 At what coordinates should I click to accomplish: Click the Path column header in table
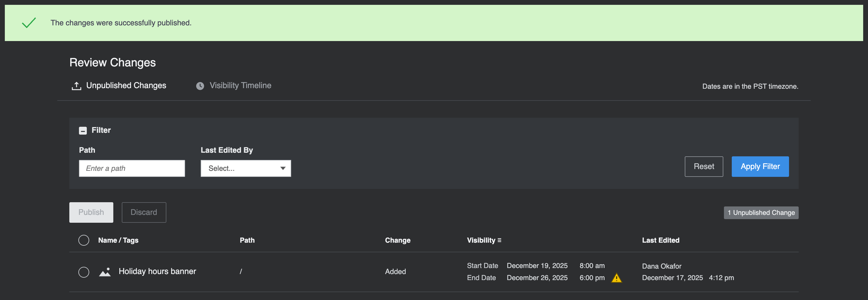click(x=247, y=240)
